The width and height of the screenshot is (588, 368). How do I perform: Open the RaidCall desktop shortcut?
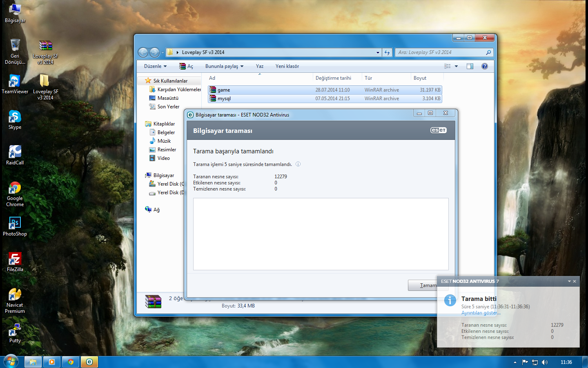coord(15,155)
